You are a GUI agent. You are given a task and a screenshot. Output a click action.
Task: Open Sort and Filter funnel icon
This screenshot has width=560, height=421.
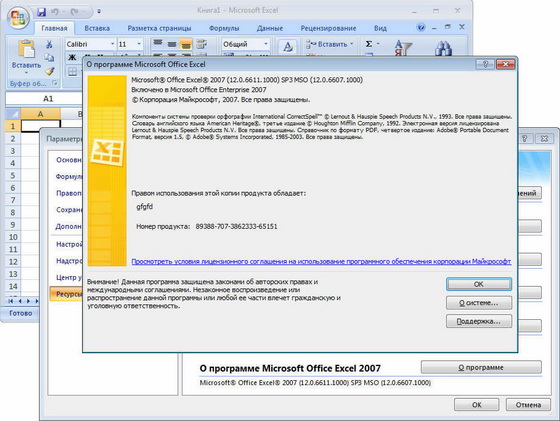pos(403,47)
